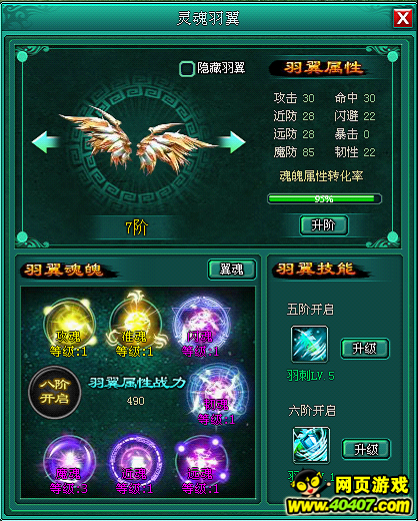The image size is (418, 521).
Task: Select the 近魂 purple orb
Action: [135, 462]
